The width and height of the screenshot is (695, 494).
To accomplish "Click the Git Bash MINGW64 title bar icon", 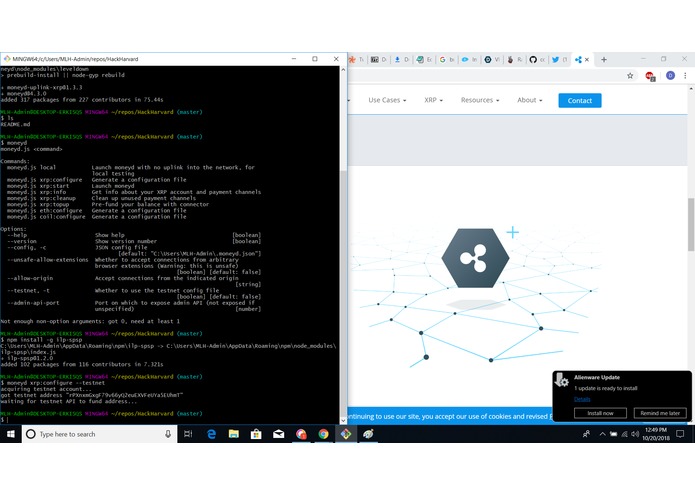I will (7, 59).
